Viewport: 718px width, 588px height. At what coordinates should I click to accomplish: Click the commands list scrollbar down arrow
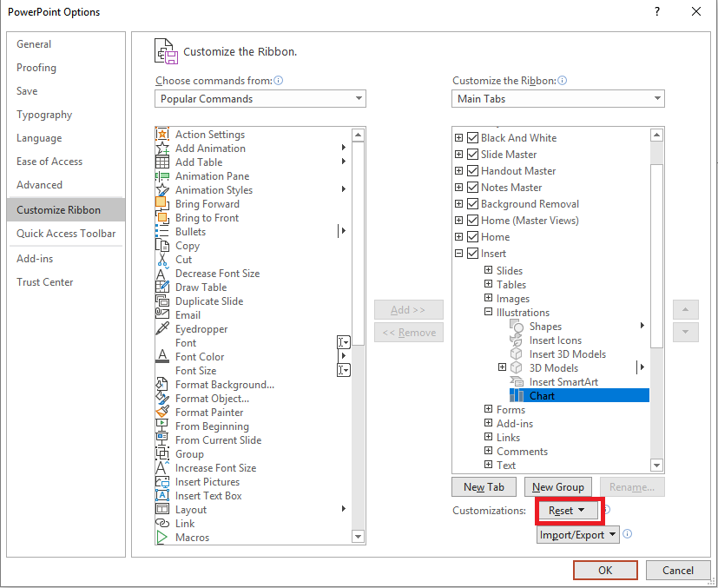pos(358,536)
